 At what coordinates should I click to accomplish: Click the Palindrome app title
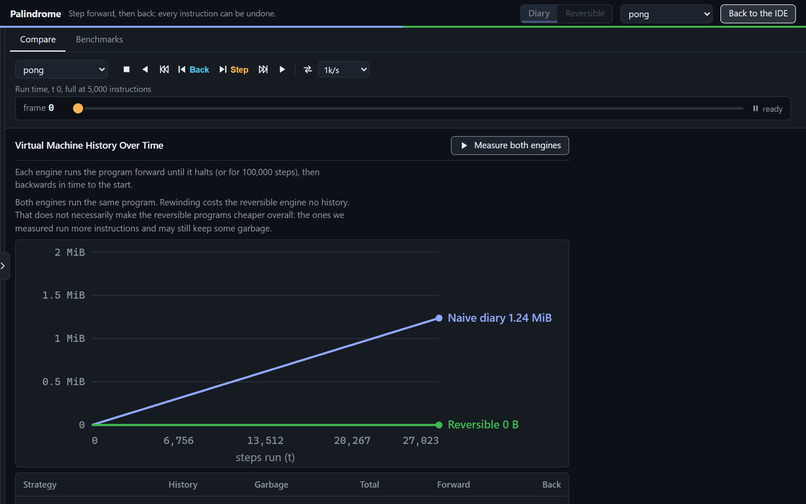[35, 14]
